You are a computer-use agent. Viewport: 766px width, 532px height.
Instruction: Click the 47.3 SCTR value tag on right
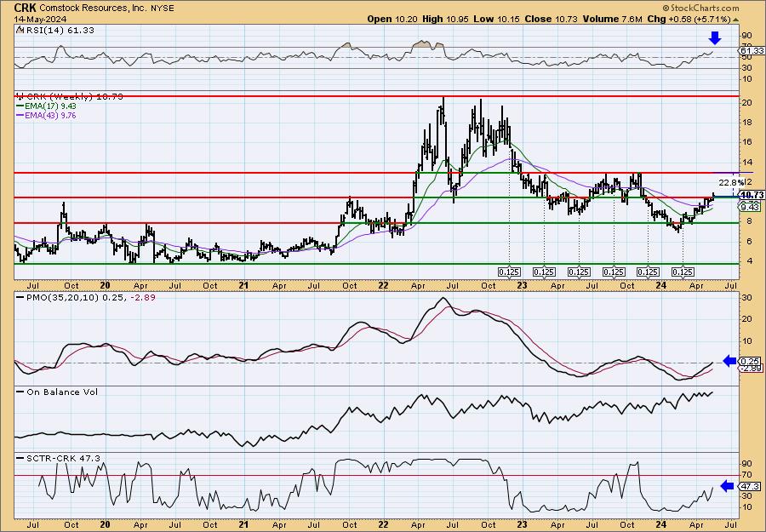(x=751, y=487)
